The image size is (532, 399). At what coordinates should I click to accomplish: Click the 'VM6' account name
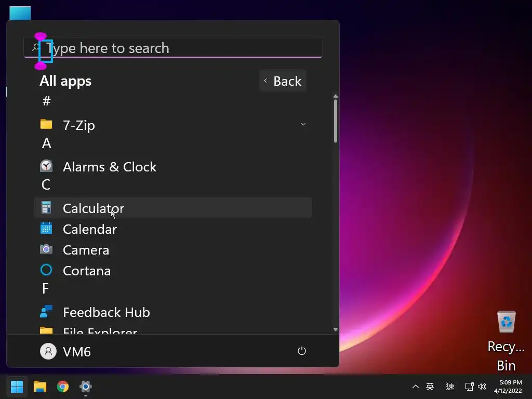(77, 352)
